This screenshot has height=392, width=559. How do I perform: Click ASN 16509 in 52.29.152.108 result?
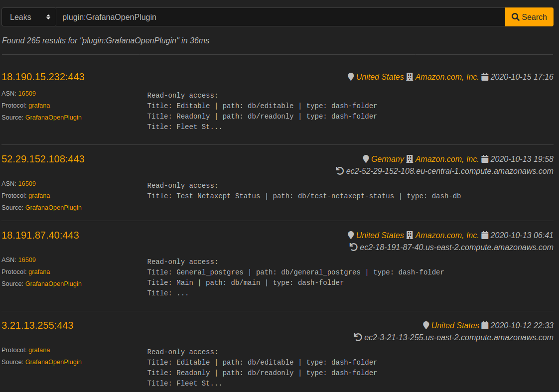27,184
